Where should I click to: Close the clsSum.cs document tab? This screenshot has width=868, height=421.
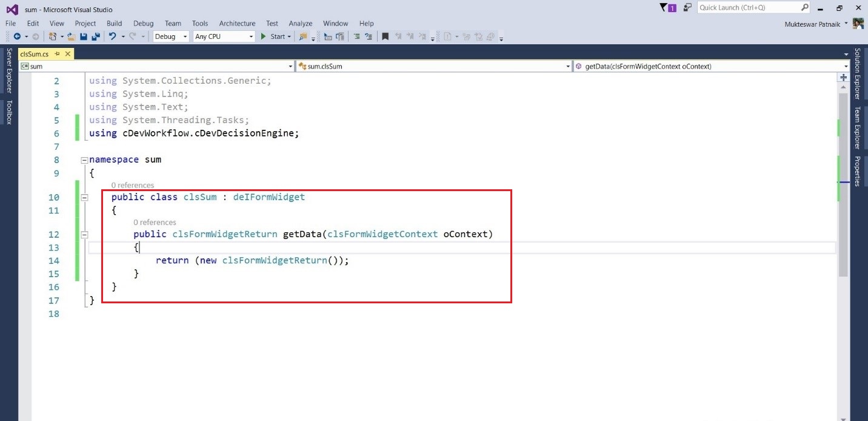pyautogui.click(x=67, y=54)
